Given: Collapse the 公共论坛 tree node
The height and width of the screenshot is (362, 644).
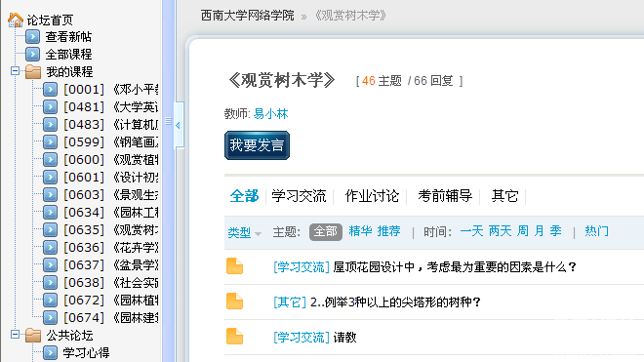Looking at the screenshot, I should (x=15, y=335).
